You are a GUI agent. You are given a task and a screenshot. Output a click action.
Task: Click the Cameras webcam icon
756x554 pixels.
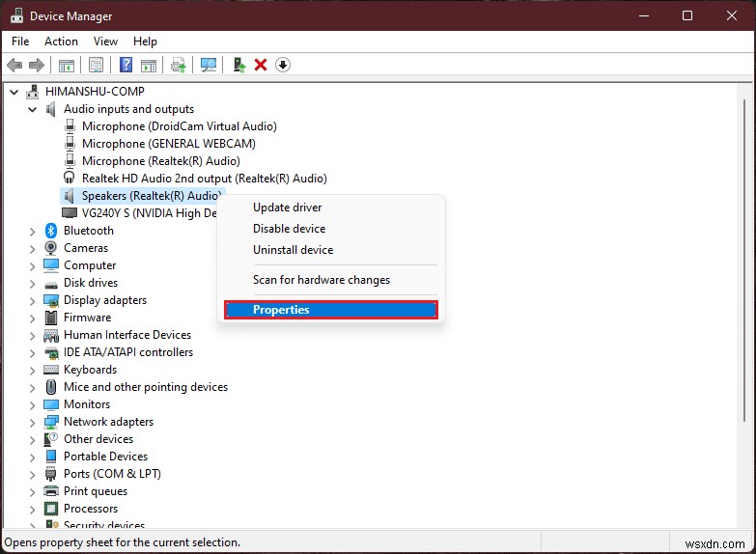[x=51, y=248]
